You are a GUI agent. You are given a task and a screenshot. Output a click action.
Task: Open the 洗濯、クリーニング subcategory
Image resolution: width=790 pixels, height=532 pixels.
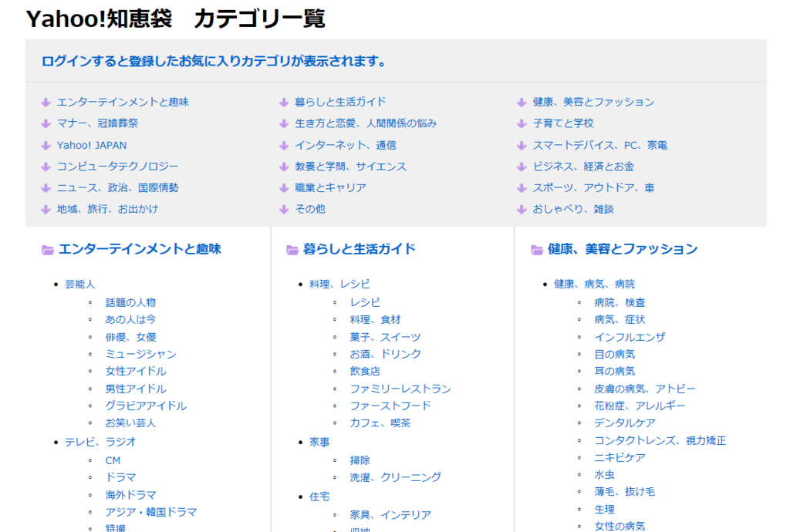(396, 477)
